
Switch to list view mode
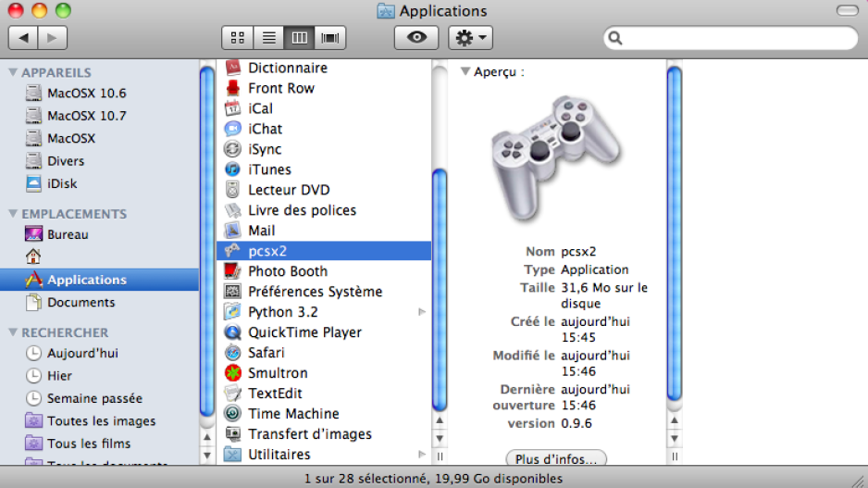click(268, 38)
